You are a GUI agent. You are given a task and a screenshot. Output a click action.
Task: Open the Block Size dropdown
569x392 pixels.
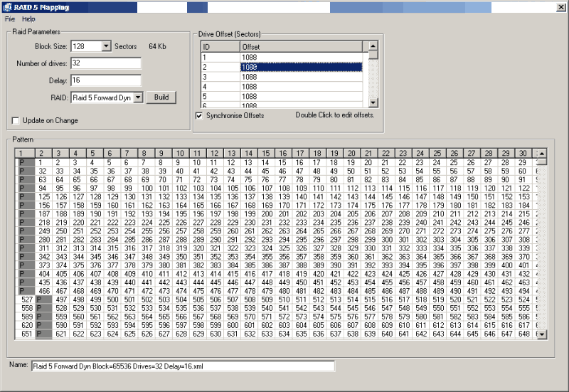tap(107, 46)
